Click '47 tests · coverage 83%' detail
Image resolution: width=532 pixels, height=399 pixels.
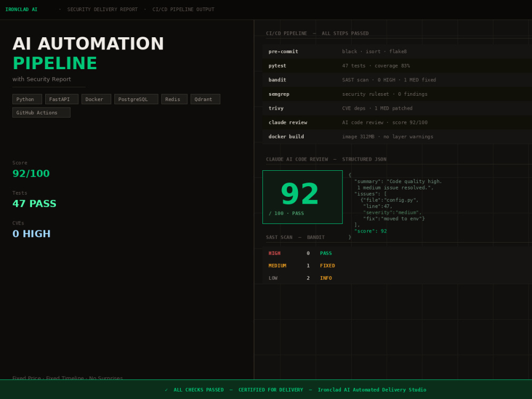pos(376,66)
